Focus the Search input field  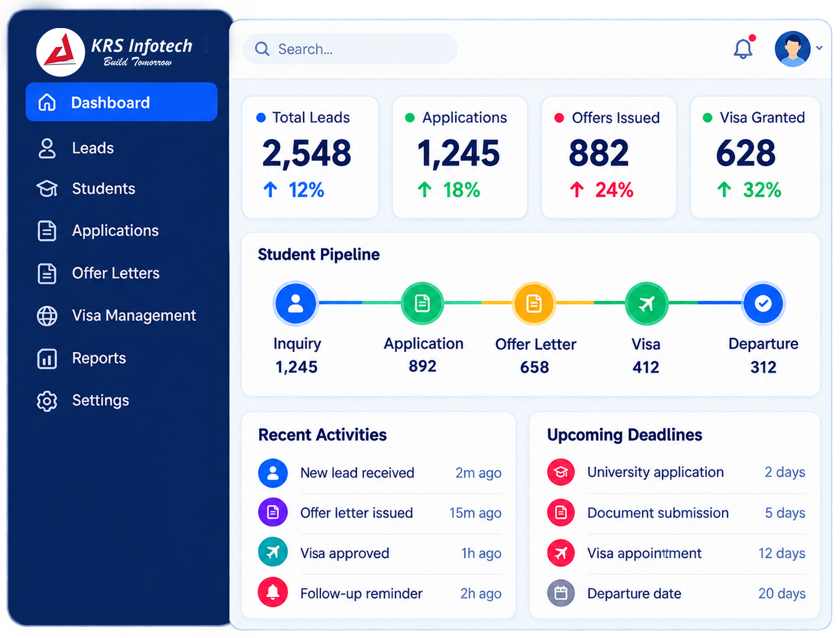[x=350, y=49]
